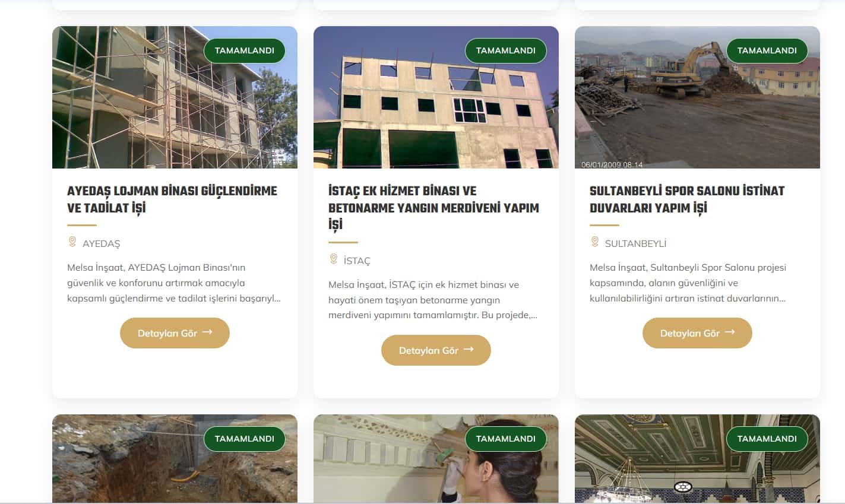
Task: Open details for AYEDAŞ Lojman Binası project
Action: tap(175, 333)
